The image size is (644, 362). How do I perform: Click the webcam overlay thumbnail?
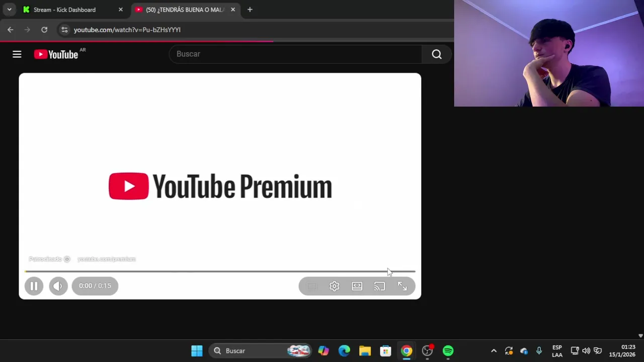pyautogui.click(x=549, y=53)
